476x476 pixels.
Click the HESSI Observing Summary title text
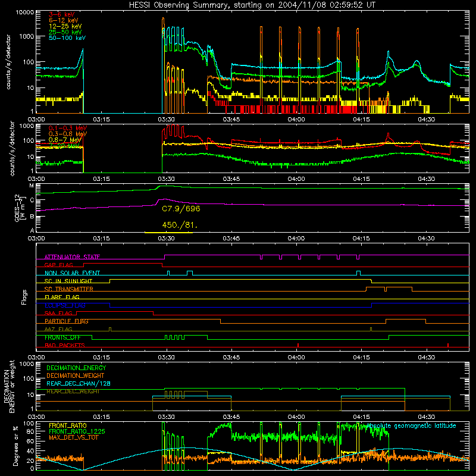click(252, 5)
